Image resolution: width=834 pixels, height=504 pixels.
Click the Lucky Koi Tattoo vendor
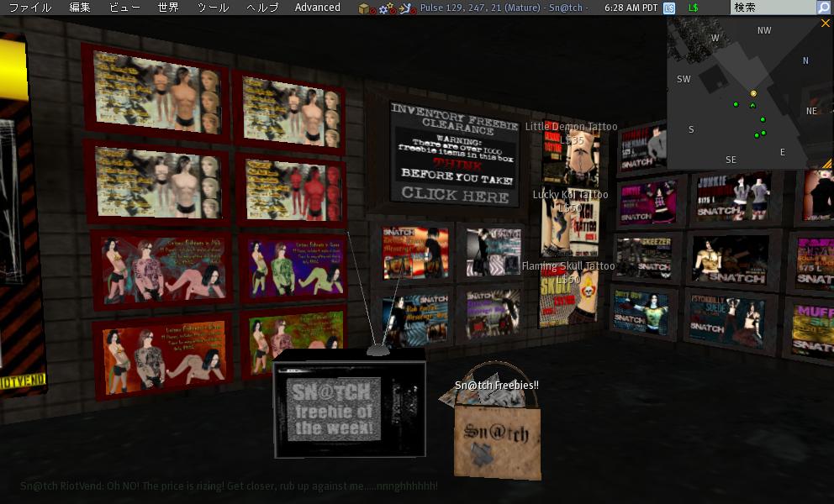pos(570,223)
